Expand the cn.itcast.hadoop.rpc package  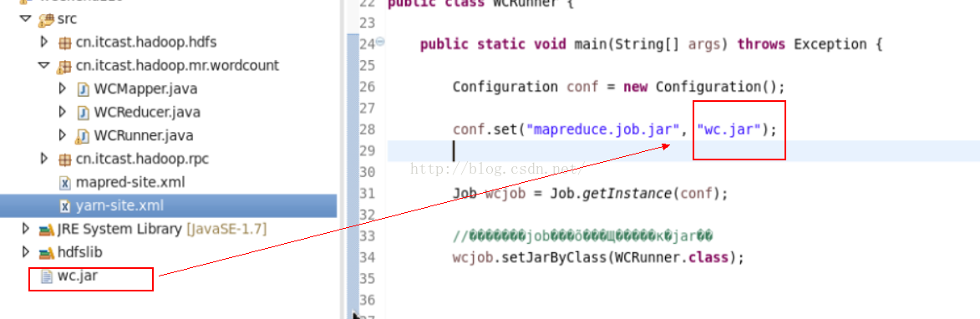click(43, 159)
